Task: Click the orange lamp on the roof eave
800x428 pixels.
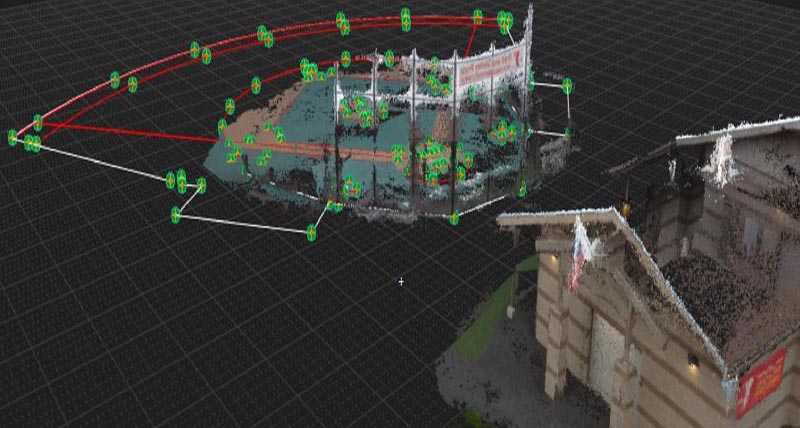Action: point(625,209)
